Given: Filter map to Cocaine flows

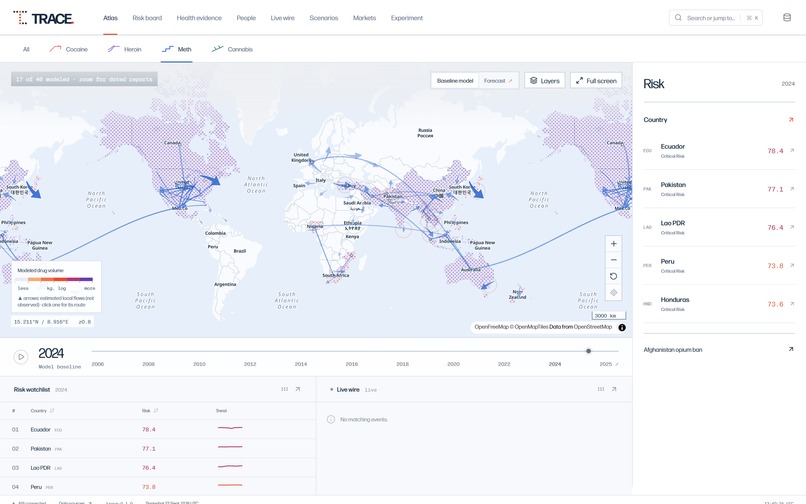Looking at the screenshot, I should coord(68,49).
